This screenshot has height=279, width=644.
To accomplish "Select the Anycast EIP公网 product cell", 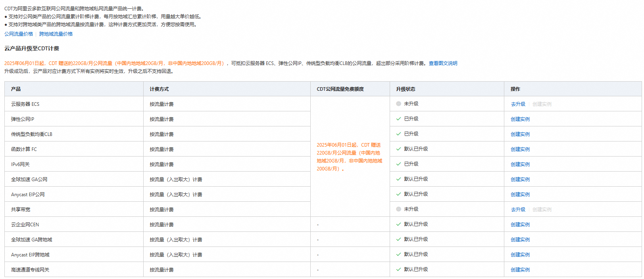I will point(74,195).
